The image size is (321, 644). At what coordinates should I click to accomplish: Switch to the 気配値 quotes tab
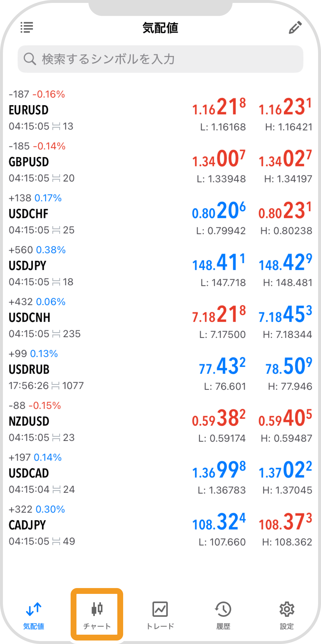pos(34,614)
